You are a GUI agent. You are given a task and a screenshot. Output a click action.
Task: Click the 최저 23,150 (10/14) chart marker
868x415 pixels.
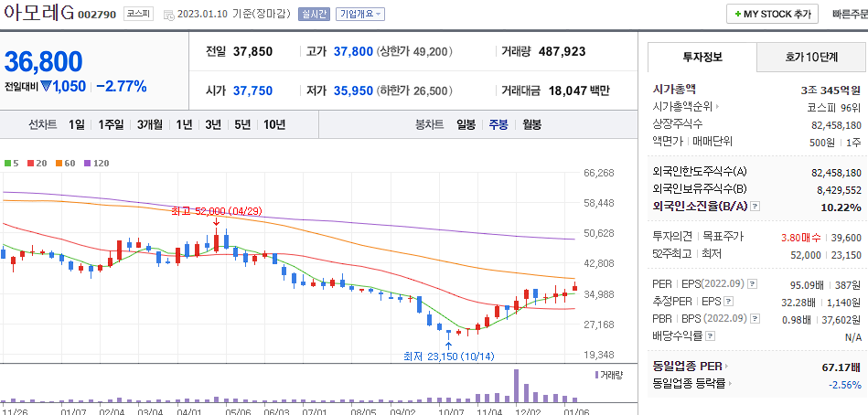pos(449,356)
